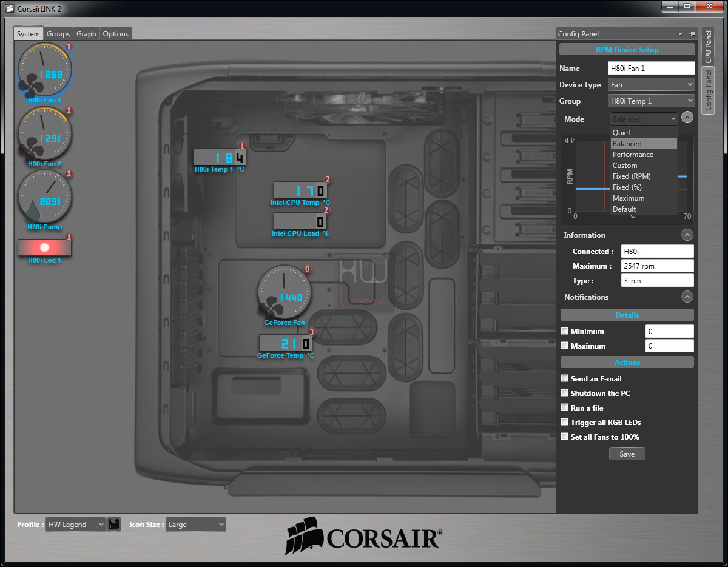Image resolution: width=728 pixels, height=567 pixels.
Task: Select the H80i Pump gauge
Action: (x=44, y=197)
